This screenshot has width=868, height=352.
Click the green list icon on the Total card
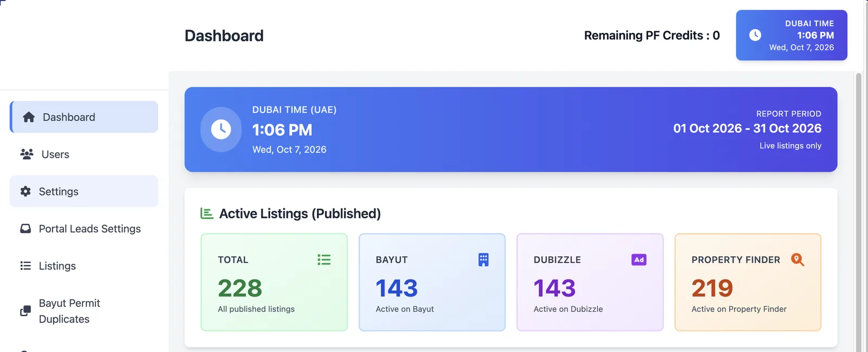(x=324, y=260)
